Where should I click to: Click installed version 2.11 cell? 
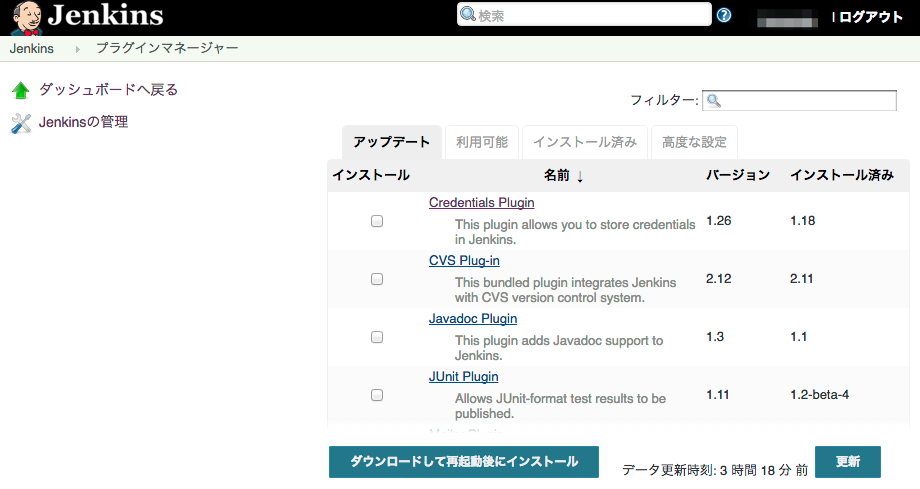(x=801, y=279)
